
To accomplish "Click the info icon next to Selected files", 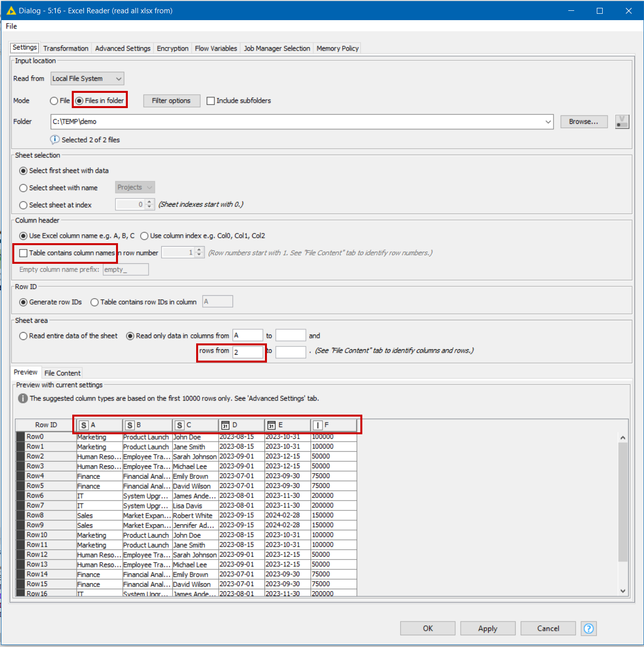I will tap(55, 140).
